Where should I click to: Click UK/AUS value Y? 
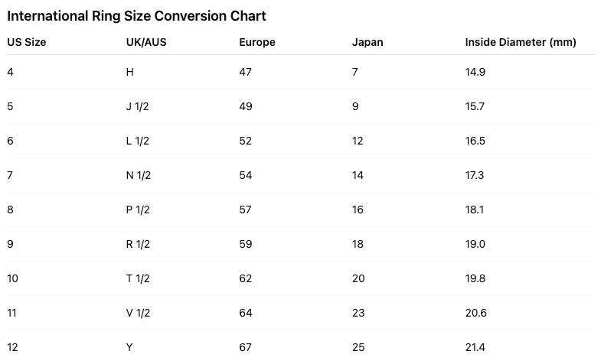tap(129, 347)
